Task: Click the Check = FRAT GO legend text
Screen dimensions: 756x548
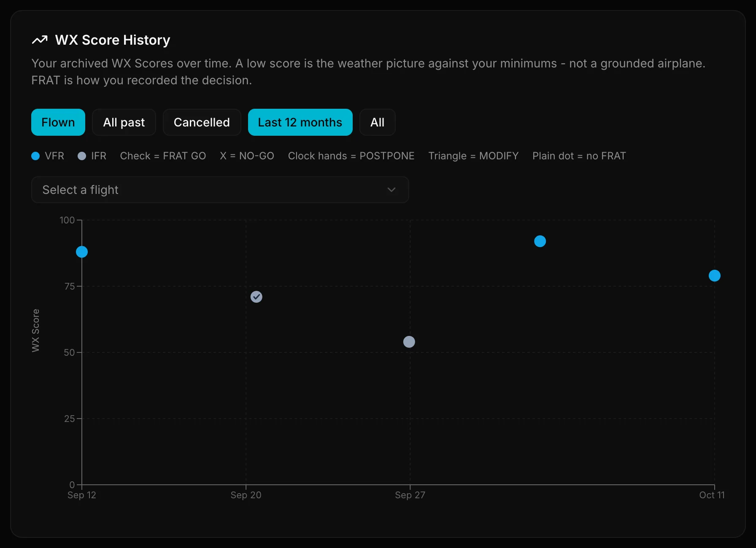Action: (x=163, y=156)
